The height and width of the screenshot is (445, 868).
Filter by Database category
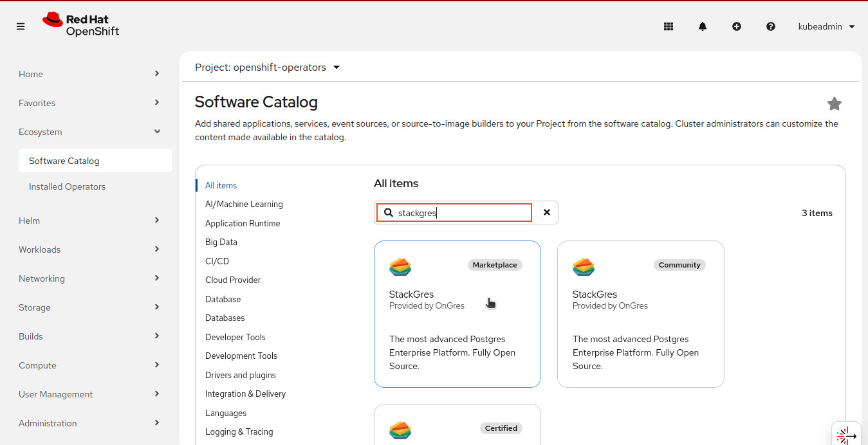click(223, 299)
